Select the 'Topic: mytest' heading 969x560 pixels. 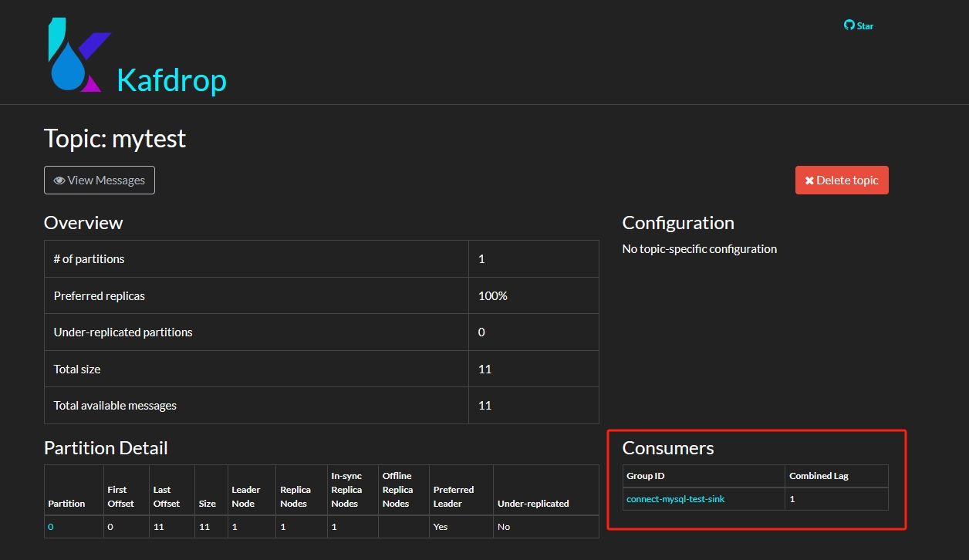[x=115, y=139]
